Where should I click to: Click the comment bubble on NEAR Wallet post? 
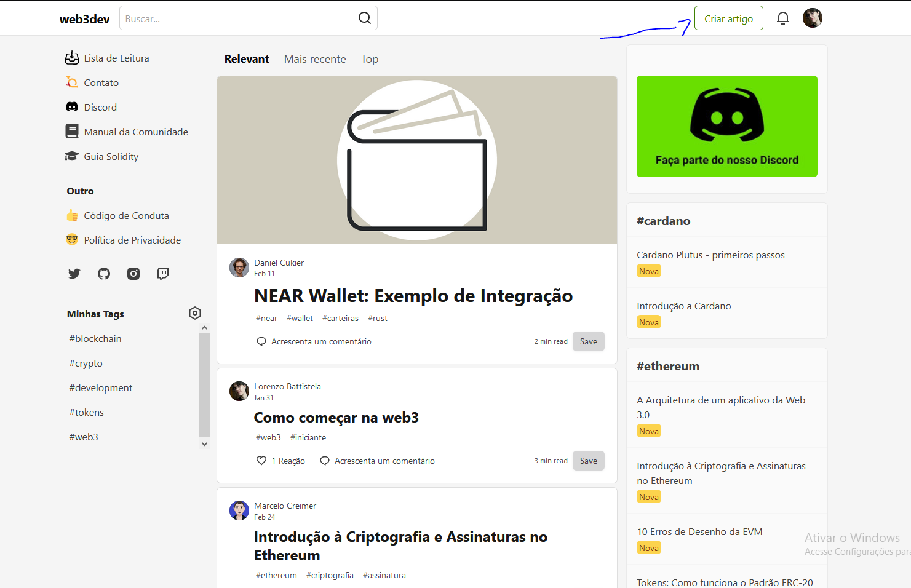point(261,341)
